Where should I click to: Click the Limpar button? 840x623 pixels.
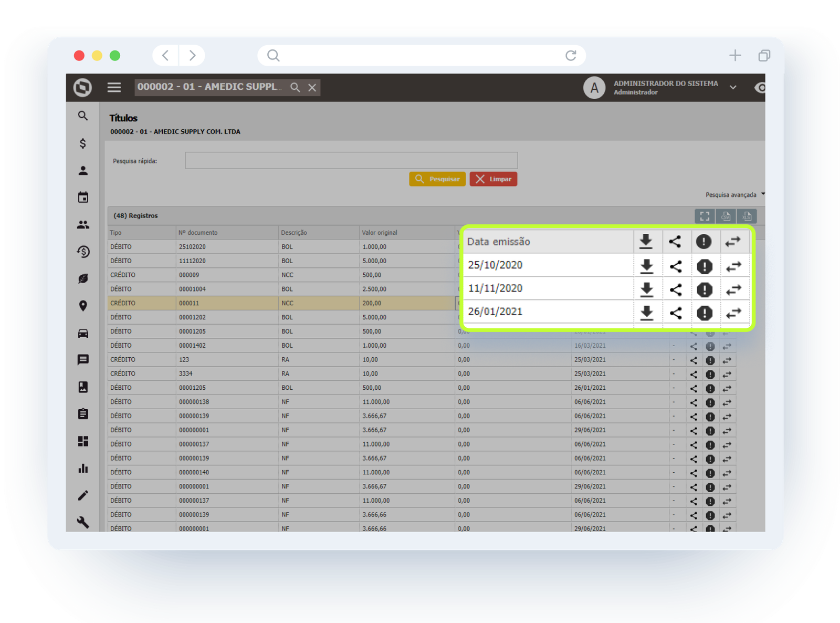(493, 179)
